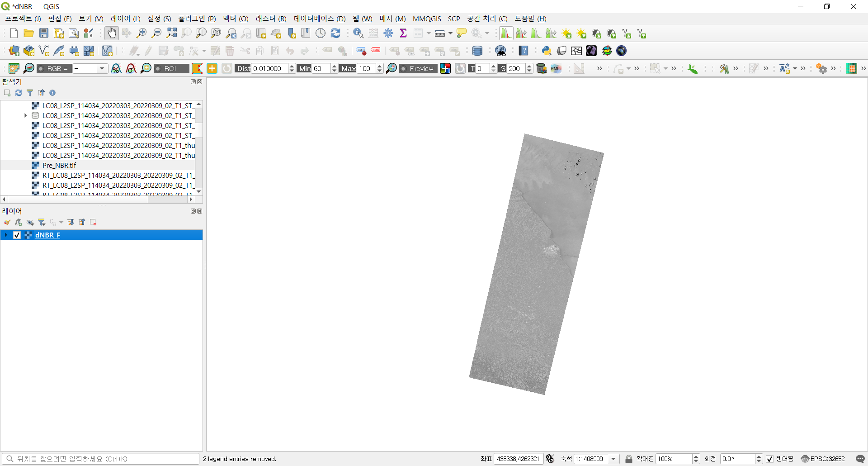The width and height of the screenshot is (868, 466).
Task: Expand the dNBR_F layer legend
Action: (6, 235)
